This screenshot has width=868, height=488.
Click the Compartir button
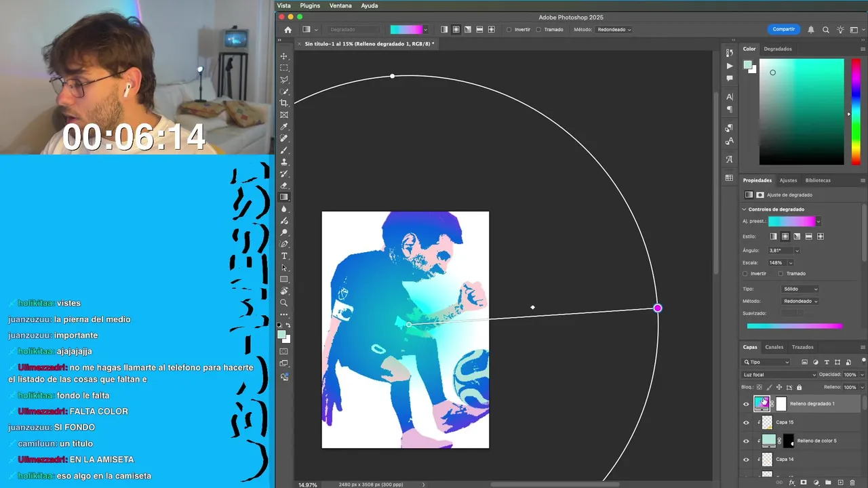(x=784, y=29)
